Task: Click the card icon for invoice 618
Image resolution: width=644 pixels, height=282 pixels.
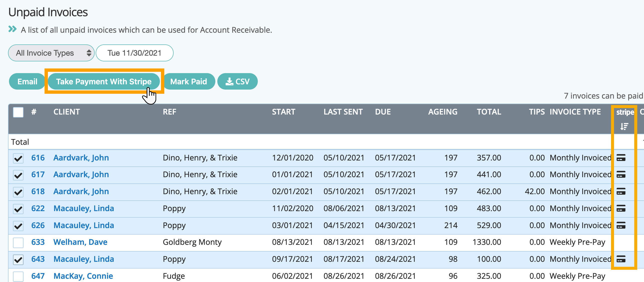Action: 621,191
